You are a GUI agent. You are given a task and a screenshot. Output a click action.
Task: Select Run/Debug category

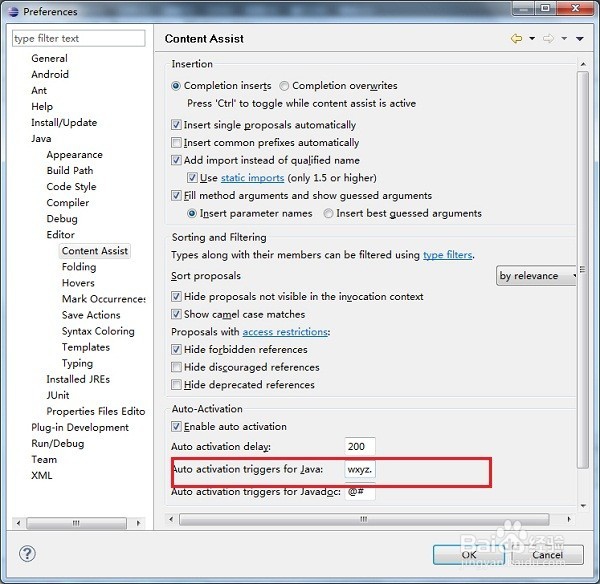(58, 444)
